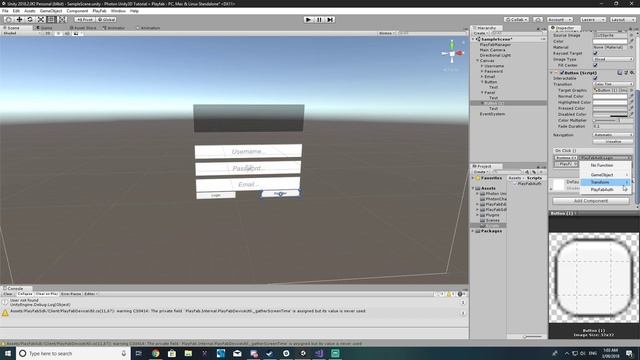Select the Move tool in toolbar
Image resolution: width=640 pixels, height=360 pixels.
tap(19, 19)
